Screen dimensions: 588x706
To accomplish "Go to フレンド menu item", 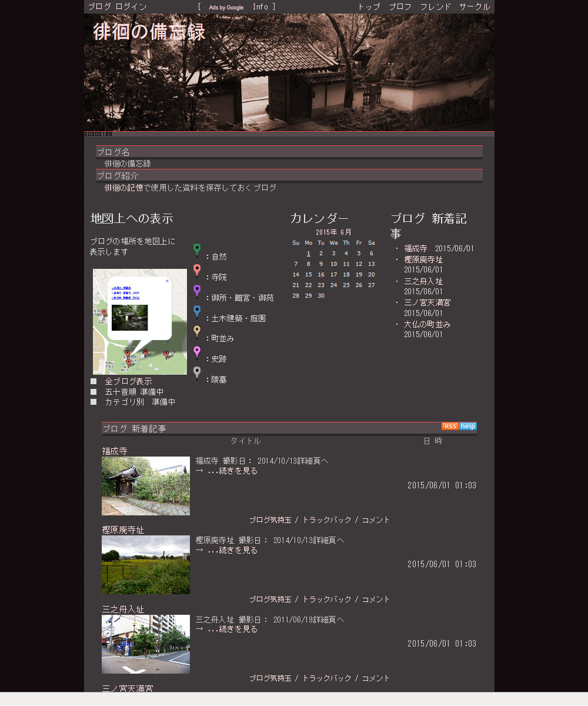I will (x=435, y=7).
